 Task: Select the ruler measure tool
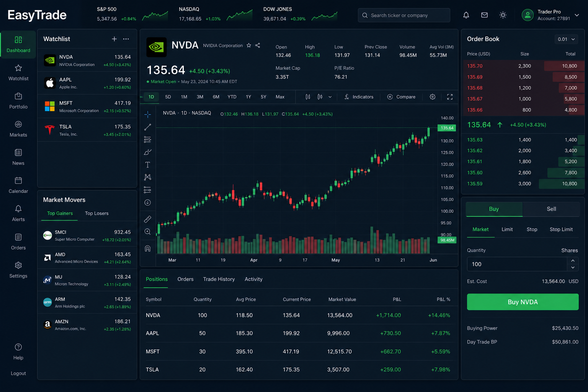147,219
